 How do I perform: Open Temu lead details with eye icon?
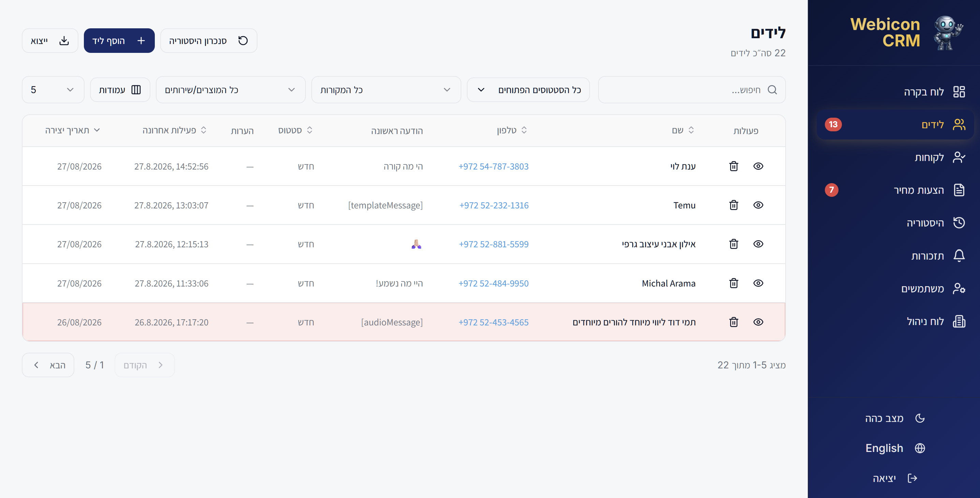pyautogui.click(x=758, y=205)
